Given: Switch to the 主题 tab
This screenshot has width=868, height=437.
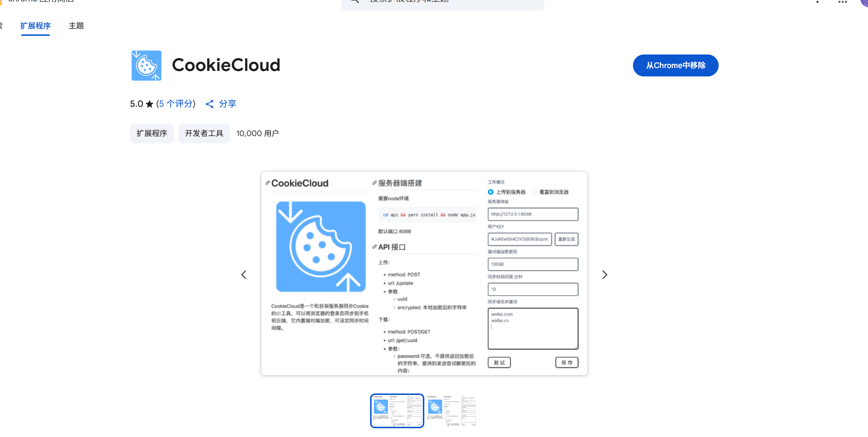Looking at the screenshot, I should coord(76,26).
